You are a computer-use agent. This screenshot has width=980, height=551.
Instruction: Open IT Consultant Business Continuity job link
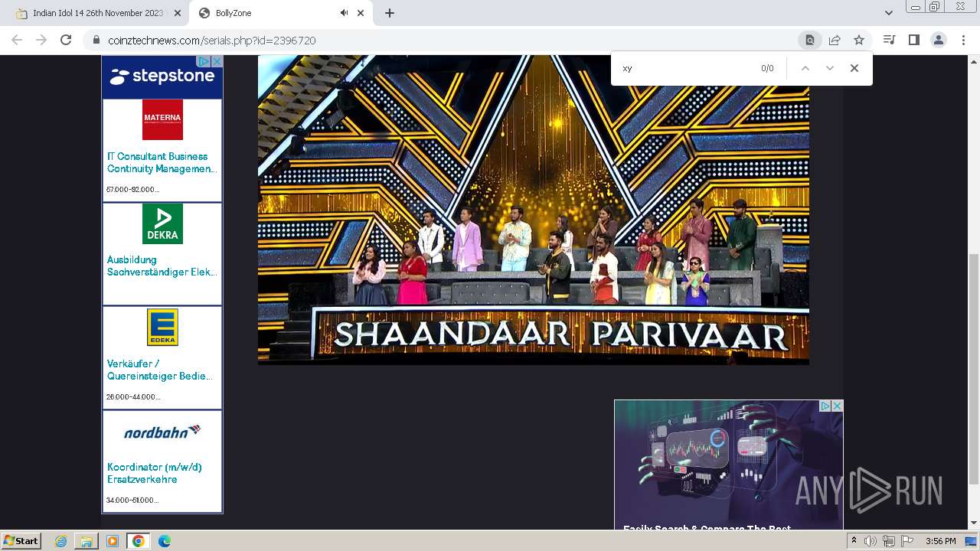(x=162, y=162)
